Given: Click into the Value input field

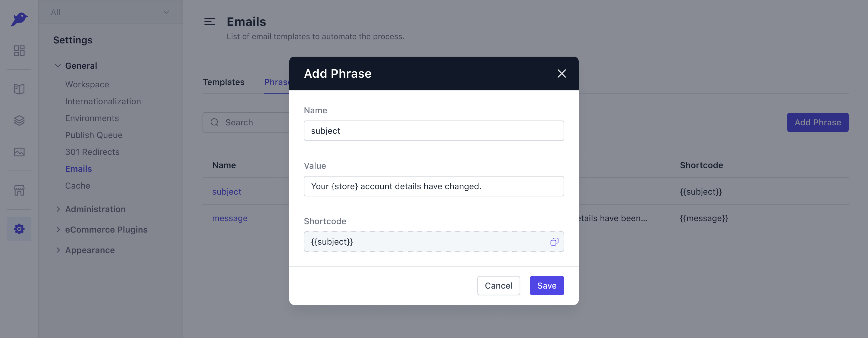Looking at the screenshot, I should tap(434, 186).
